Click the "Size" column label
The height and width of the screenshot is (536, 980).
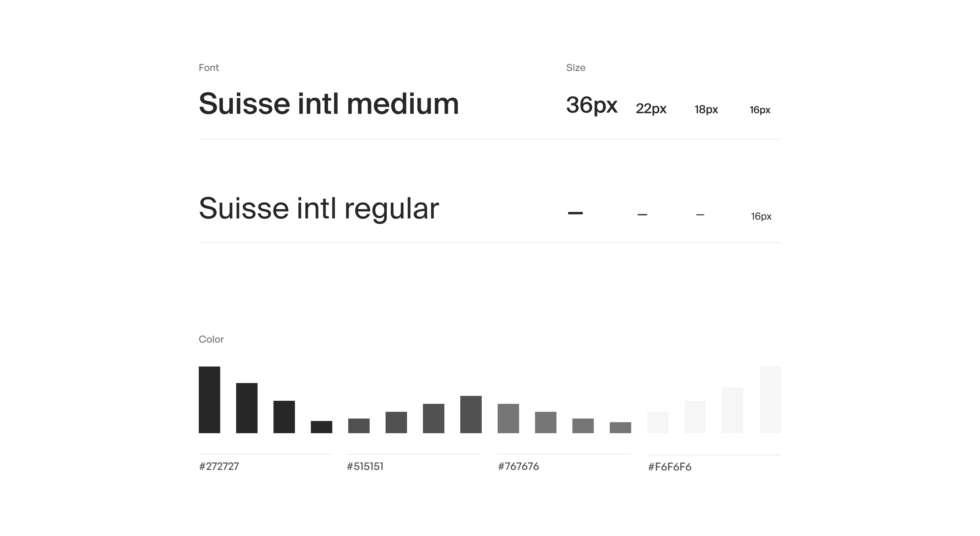(x=575, y=68)
